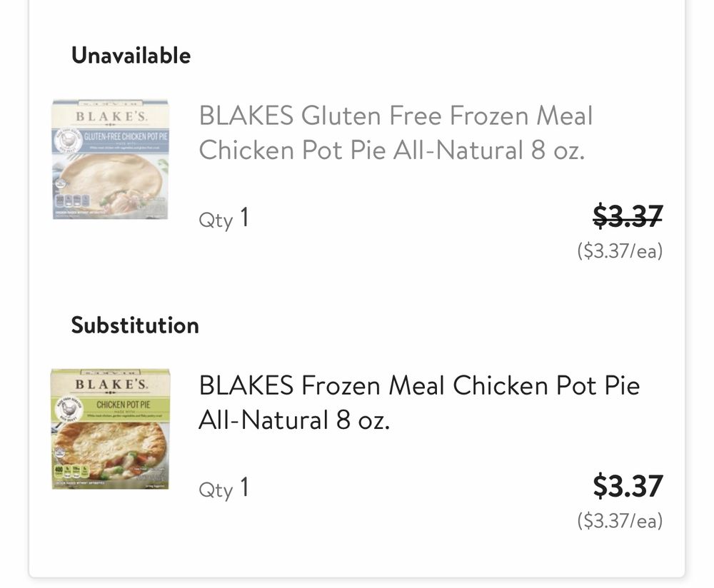
Task: Click the BLAKES Frozen Meal Chicken Pot Pie title
Action: (x=418, y=402)
